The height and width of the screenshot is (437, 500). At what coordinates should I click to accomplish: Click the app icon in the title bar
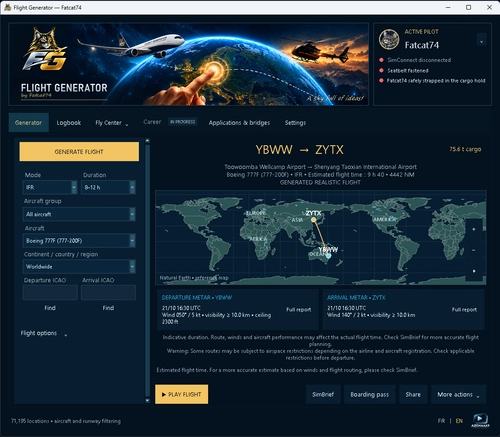pyautogui.click(x=7, y=7)
